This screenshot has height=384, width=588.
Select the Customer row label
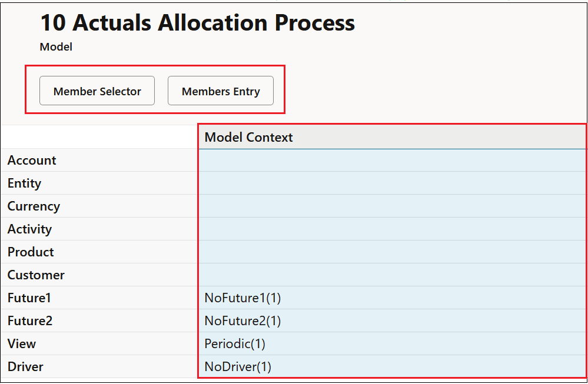[35, 275]
